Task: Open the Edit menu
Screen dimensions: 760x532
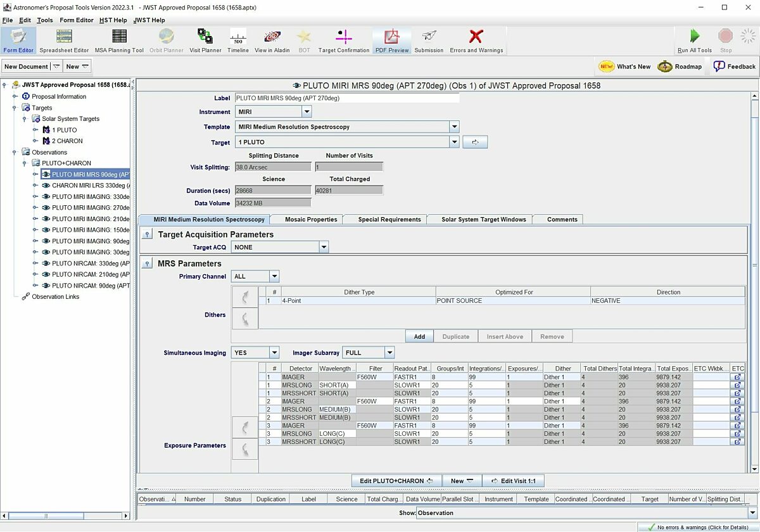Action: pyautogui.click(x=25, y=20)
